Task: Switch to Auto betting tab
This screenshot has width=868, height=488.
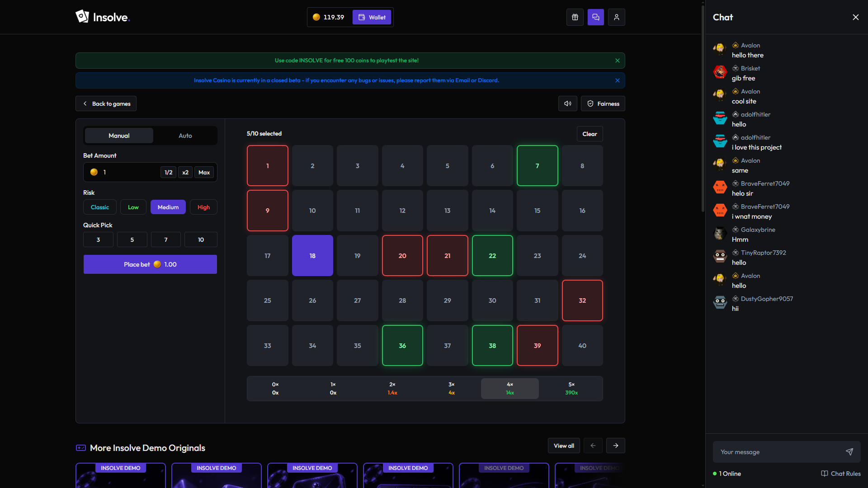Action: pos(185,136)
